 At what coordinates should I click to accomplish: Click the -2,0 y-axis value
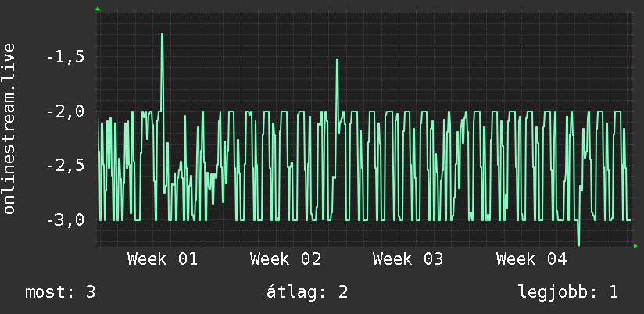click(66, 112)
